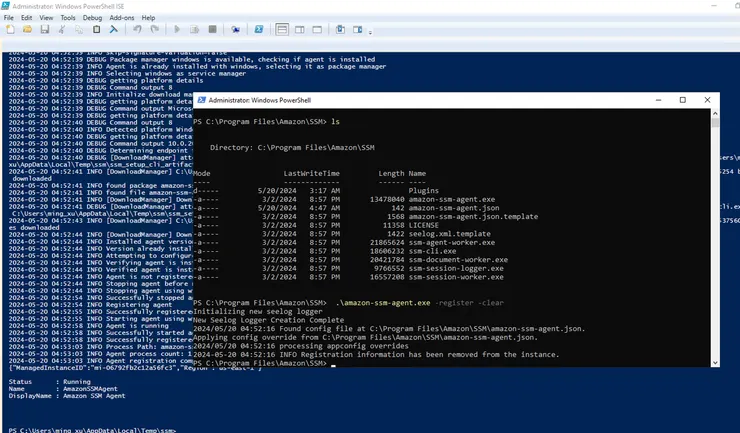Close the Windows PowerShell console window
Image resolution: width=740 pixels, height=433 pixels.
tap(707, 100)
